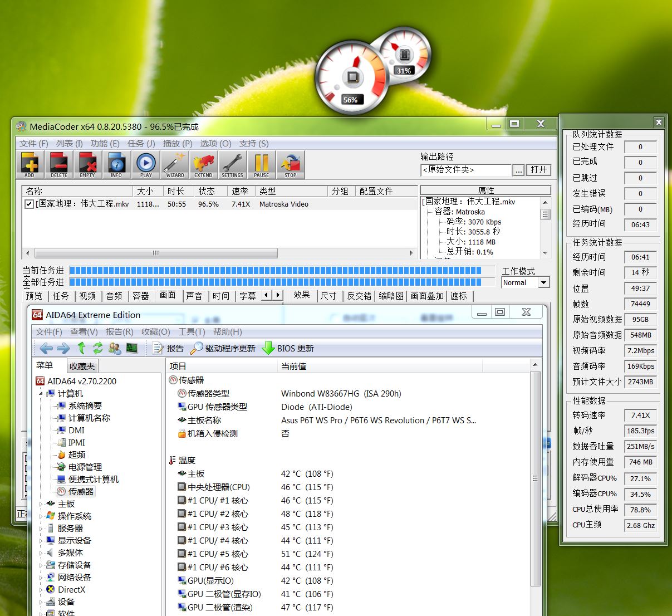Open MediaCoder 文件 (F) menu
Viewport: 672px width, 616px height.
coord(33,143)
